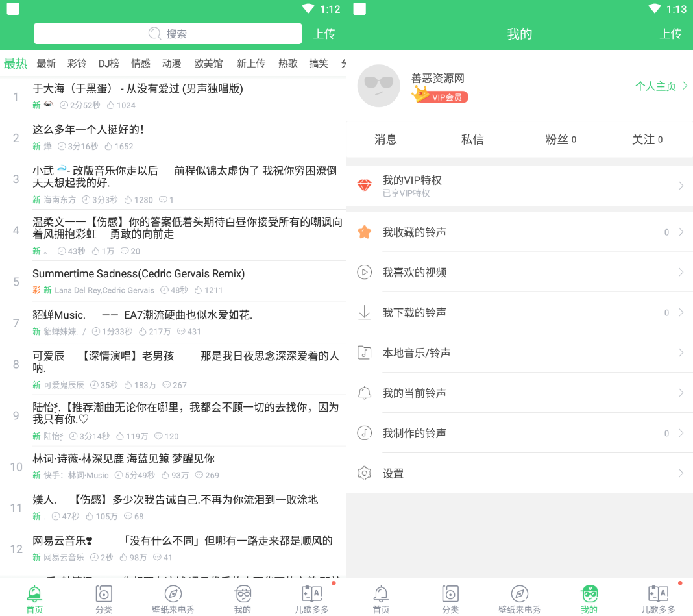
Task: Switch to the 情感 category tab
Action: tap(141, 64)
